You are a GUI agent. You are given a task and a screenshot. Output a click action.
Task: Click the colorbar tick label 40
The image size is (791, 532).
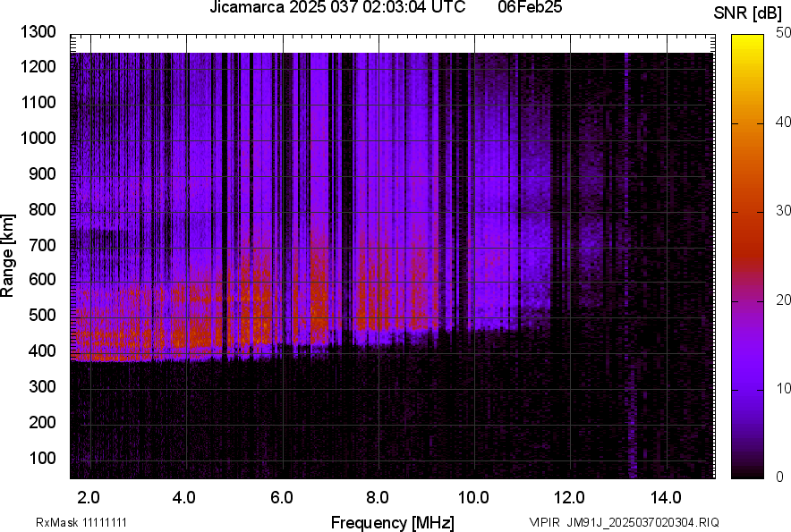(784, 122)
